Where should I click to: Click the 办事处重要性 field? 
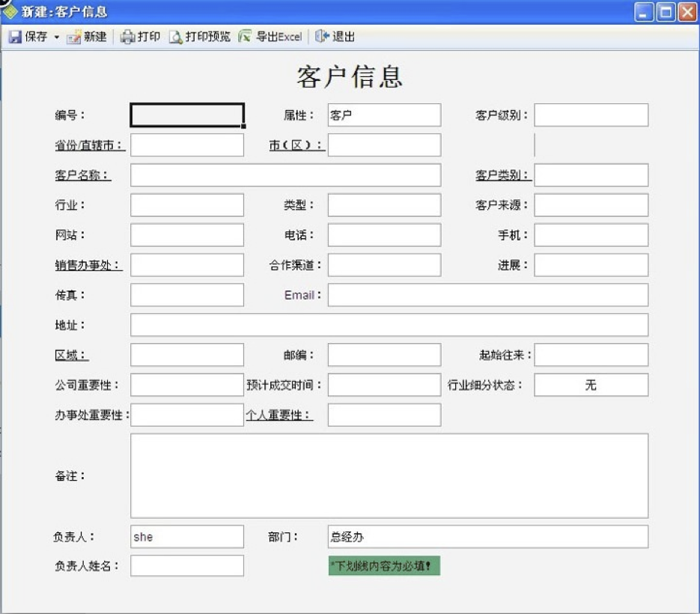pyautogui.click(x=187, y=415)
